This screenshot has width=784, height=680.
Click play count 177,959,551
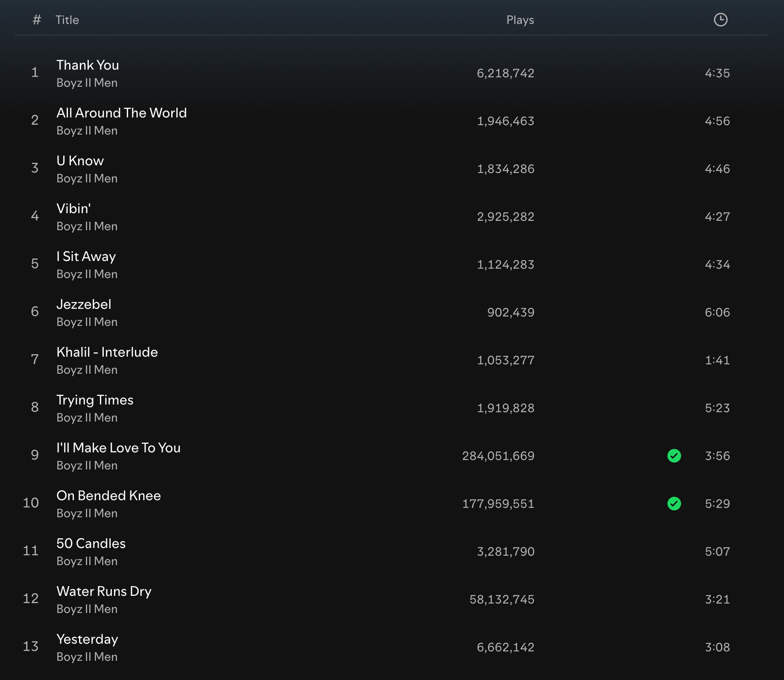click(x=498, y=504)
